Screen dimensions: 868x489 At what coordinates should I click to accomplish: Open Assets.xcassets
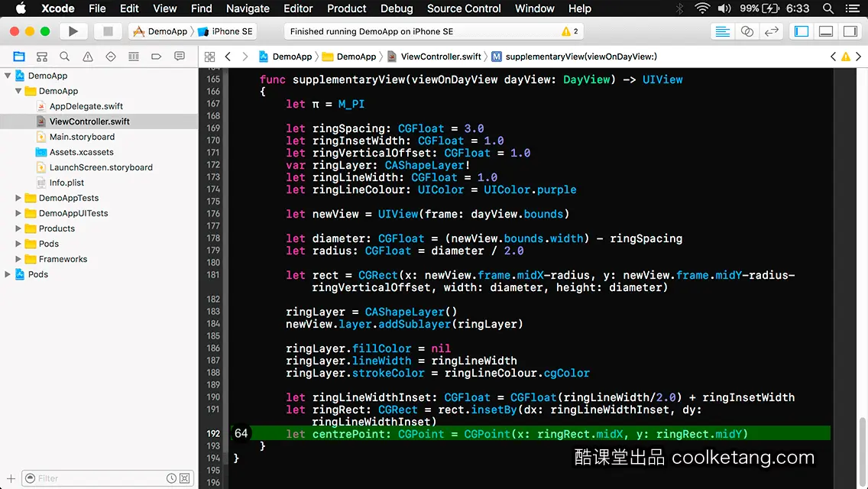point(81,152)
